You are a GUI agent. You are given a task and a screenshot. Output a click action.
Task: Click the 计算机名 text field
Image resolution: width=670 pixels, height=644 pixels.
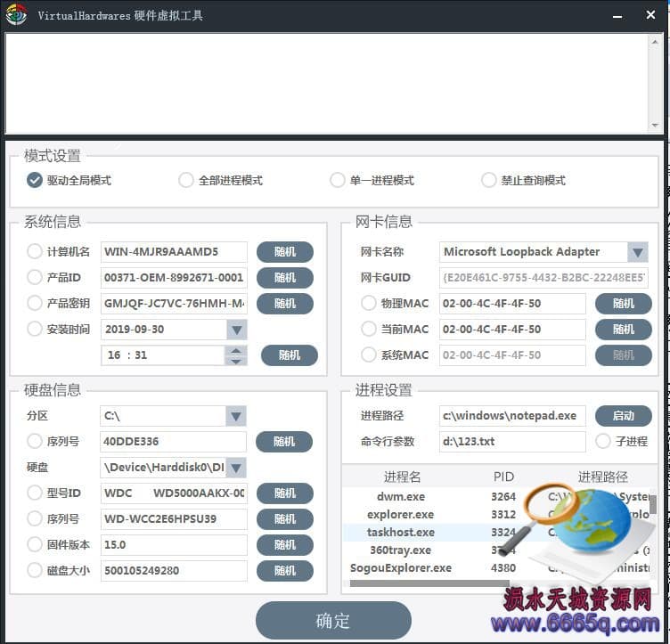(x=174, y=252)
